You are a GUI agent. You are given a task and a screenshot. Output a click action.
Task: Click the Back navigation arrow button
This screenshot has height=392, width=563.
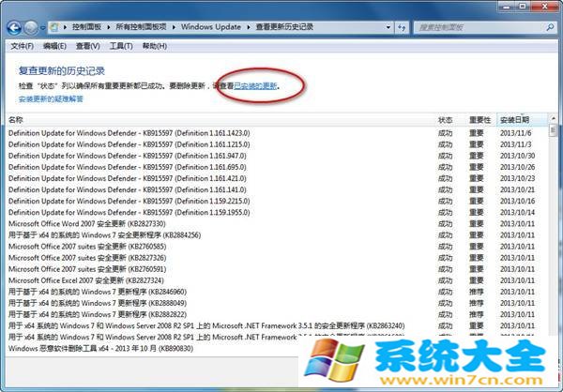click(x=14, y=27)
